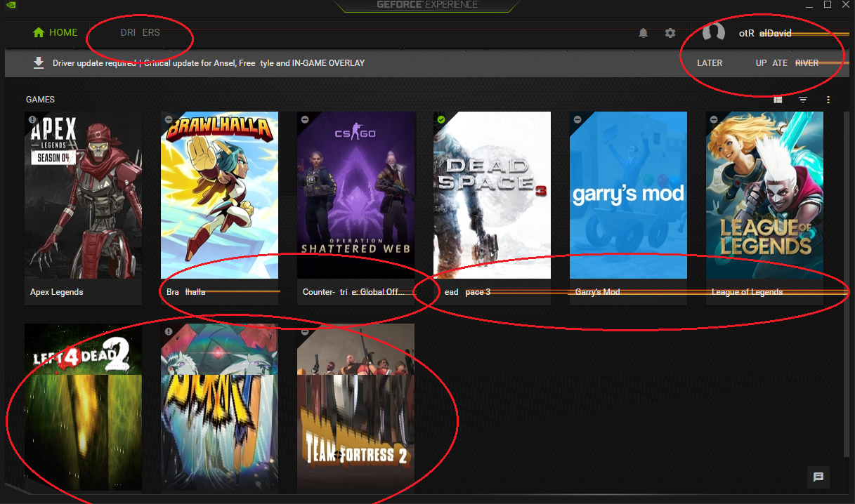This screenshot has height=504, width=855.
Task: Click the Garry's Mod title label
Action: [x=598, y=292]
